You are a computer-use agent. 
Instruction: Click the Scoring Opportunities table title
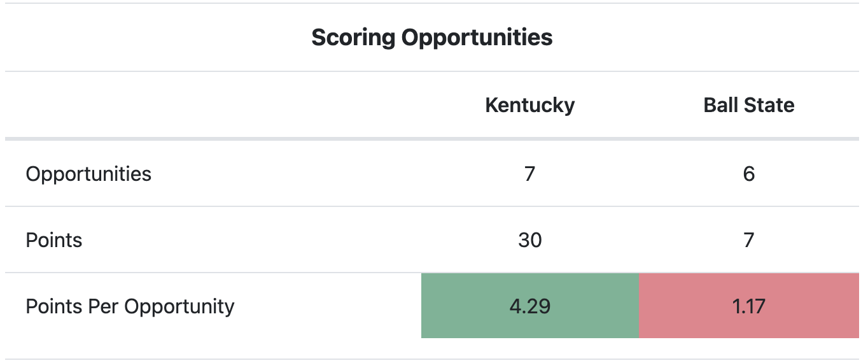click(431, 38)
